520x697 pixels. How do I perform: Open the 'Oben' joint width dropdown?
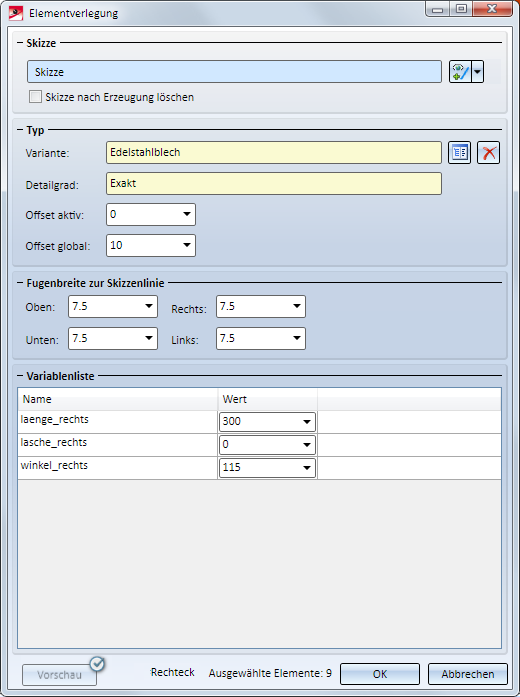pos(149,306)
